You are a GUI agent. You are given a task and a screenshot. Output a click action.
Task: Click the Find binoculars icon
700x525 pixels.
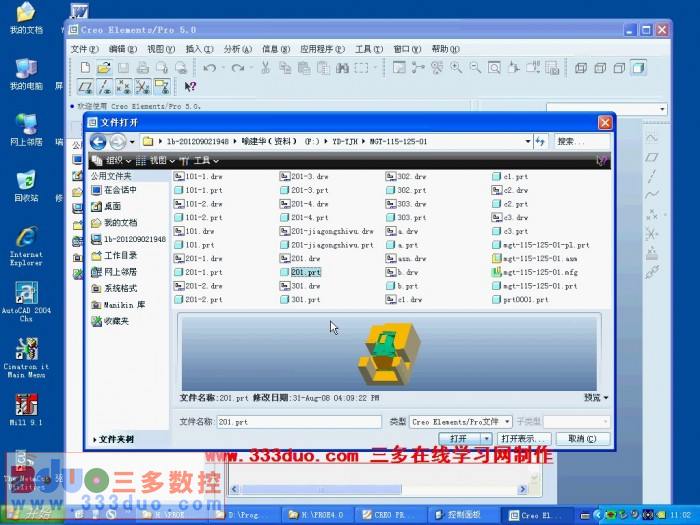pos(342,68)
